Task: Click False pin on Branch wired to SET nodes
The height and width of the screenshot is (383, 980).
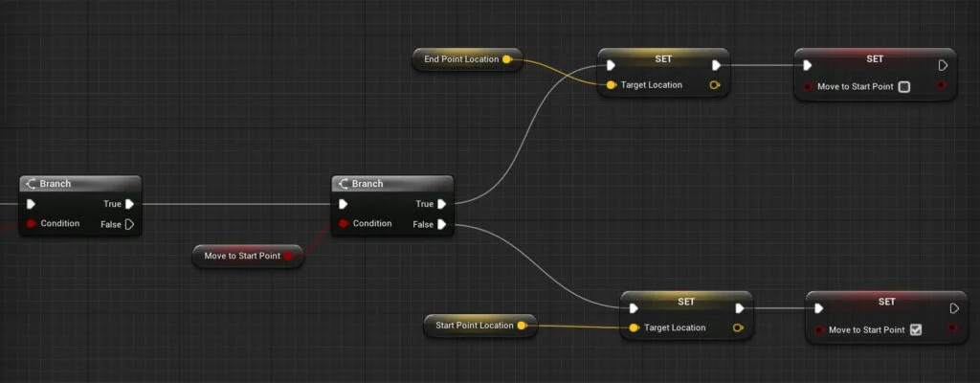Action: coord(441,225)
